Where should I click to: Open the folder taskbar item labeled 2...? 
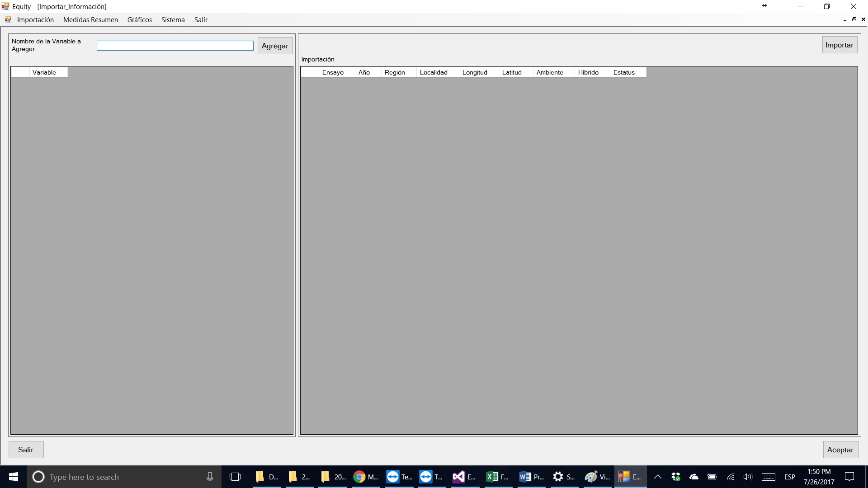(299, 477)
